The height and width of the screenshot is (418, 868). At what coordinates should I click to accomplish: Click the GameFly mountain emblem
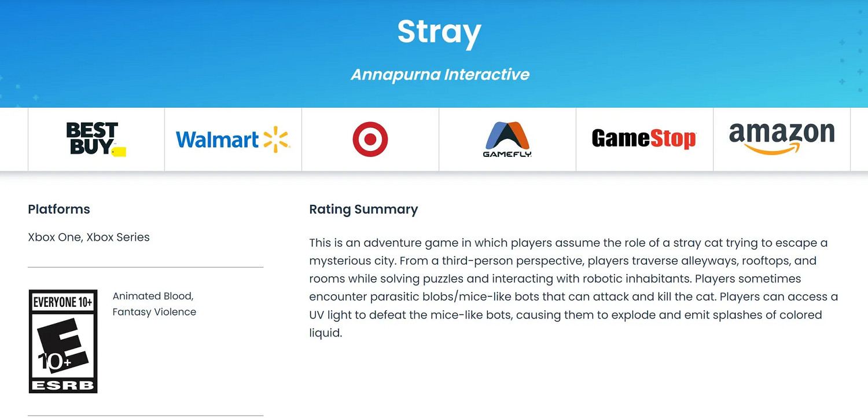point(507,134)
